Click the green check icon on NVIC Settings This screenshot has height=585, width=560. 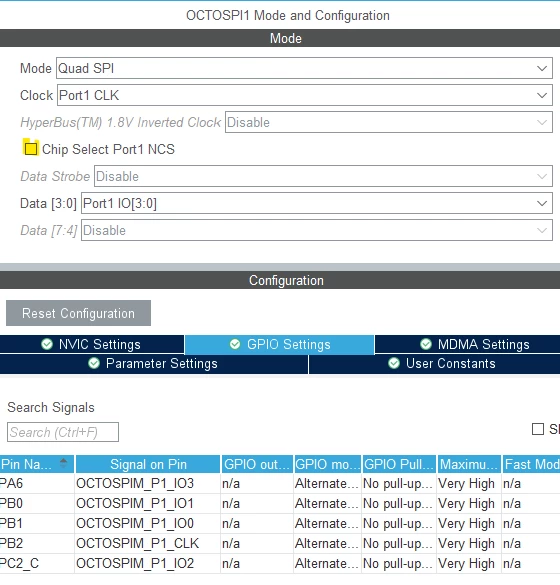(47, 344)
